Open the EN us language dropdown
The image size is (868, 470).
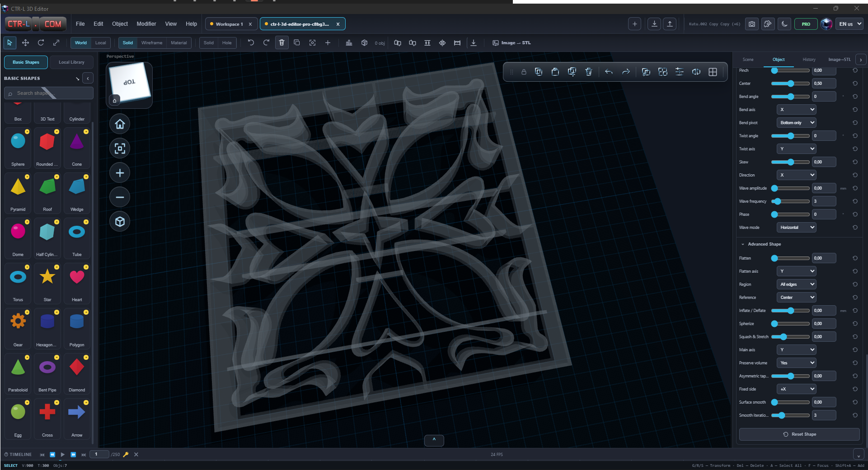pyautogui.click(x=850, y=24)
